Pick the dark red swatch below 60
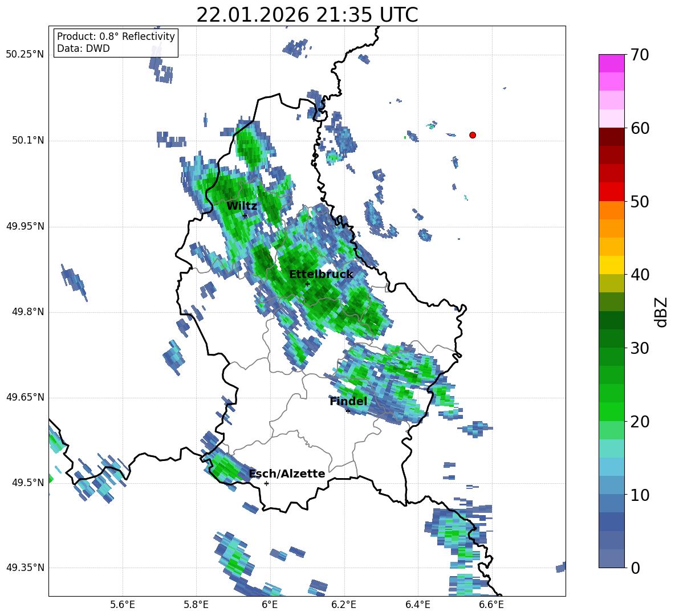This screenshot has height=616, width=675. [611, 137]
